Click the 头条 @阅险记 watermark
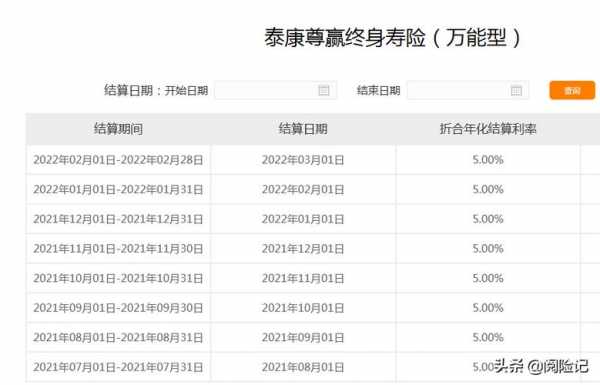 point(541,366)
